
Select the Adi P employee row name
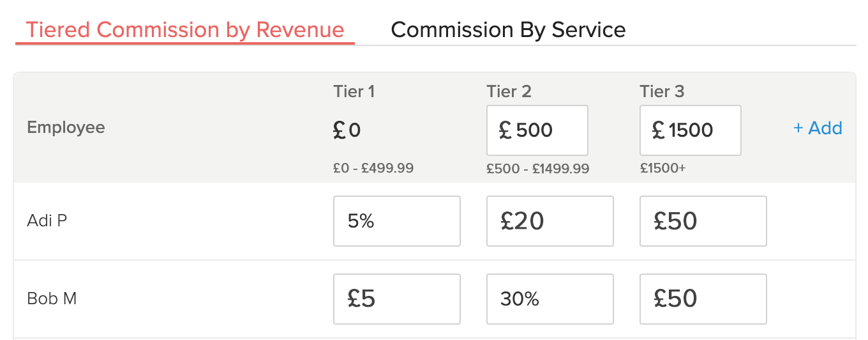pos(47,221)
